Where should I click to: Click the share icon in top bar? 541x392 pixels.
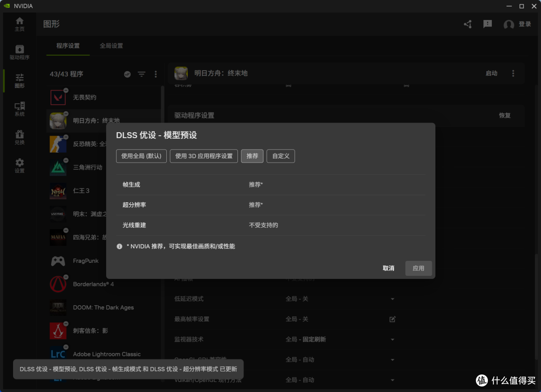[468, 24]
